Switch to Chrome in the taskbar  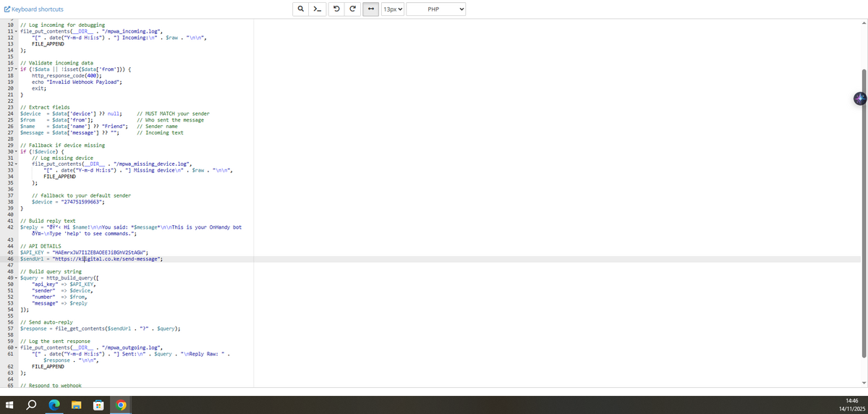point(121,405)
